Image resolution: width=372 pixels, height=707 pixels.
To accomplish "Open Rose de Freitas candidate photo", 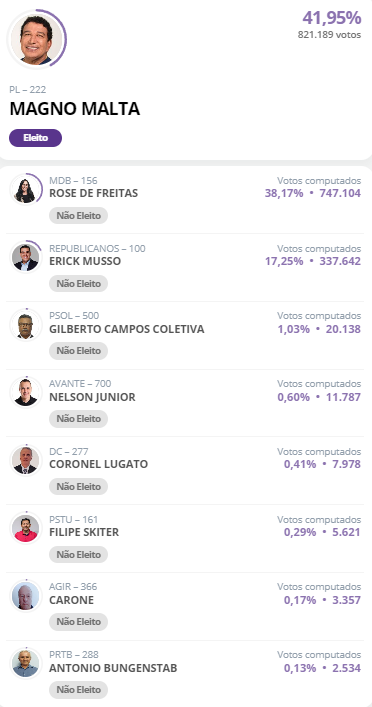I will [x=26, y=189].
